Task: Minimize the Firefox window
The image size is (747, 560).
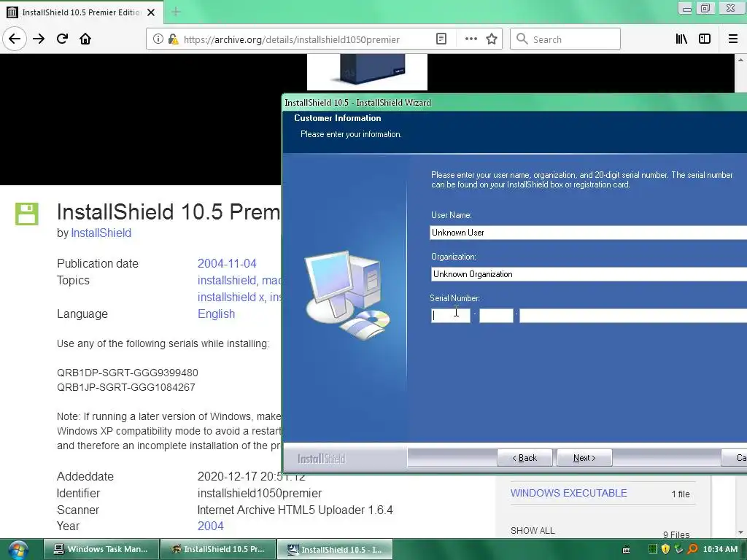Action: point(686,9)
